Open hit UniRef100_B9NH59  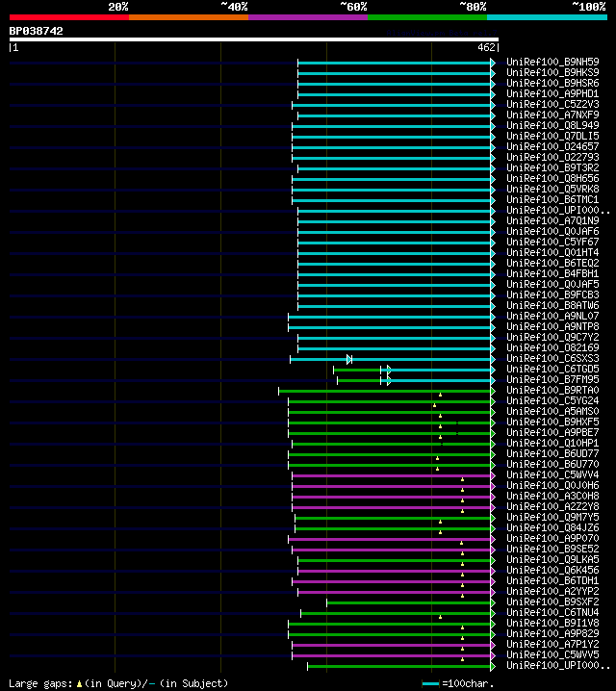(552, 62)
